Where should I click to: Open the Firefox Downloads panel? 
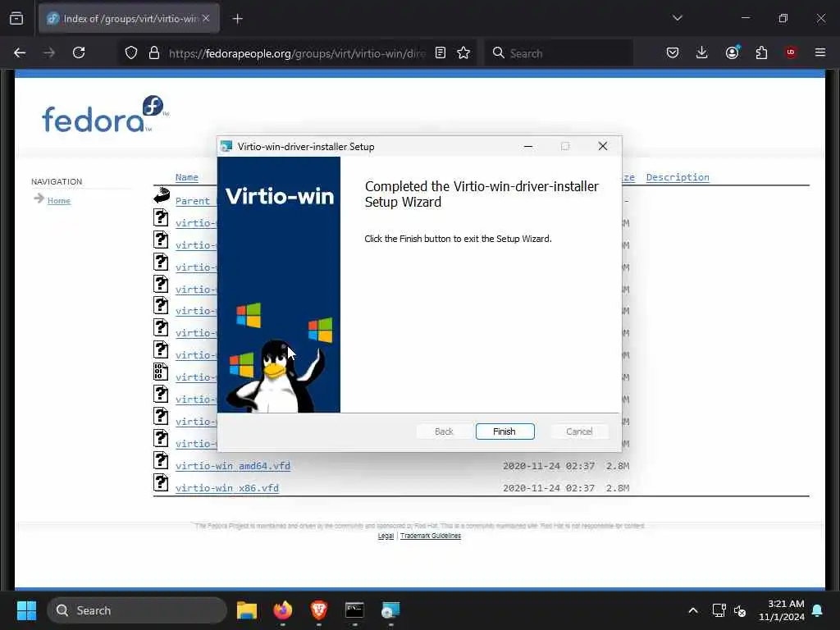(x=702, y=52)
